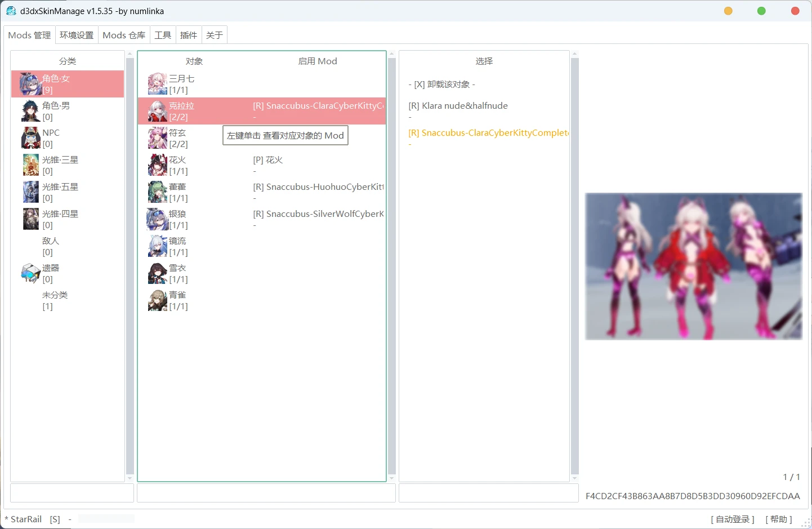
Task: Click the 青雀 character avatar
Action: tap(158, 300)
